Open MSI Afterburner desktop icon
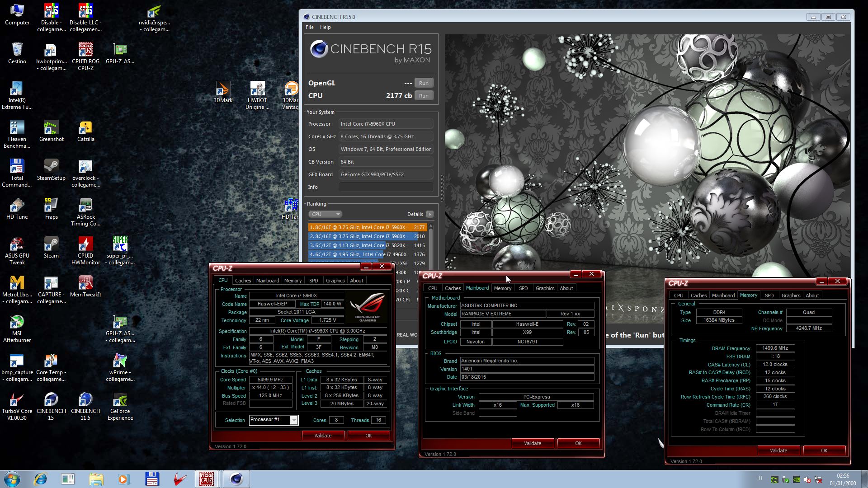This screenshot has width=868, height=488. pos(17,328)
